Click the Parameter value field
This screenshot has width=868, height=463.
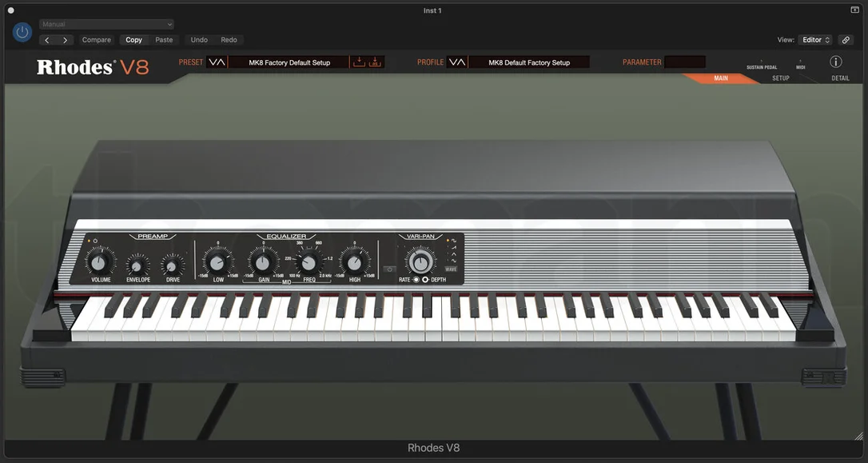tap(685, 62)
